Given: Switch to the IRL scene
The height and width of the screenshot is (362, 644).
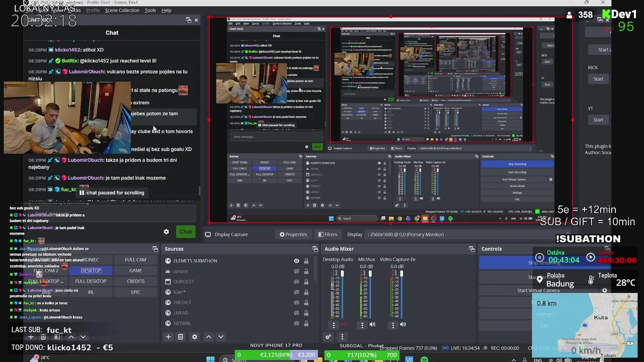Looking at the screenshot, I should pos(91,292).
